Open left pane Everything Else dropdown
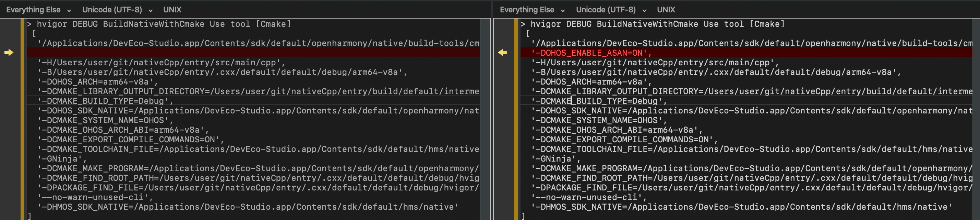 click(38, 10)
